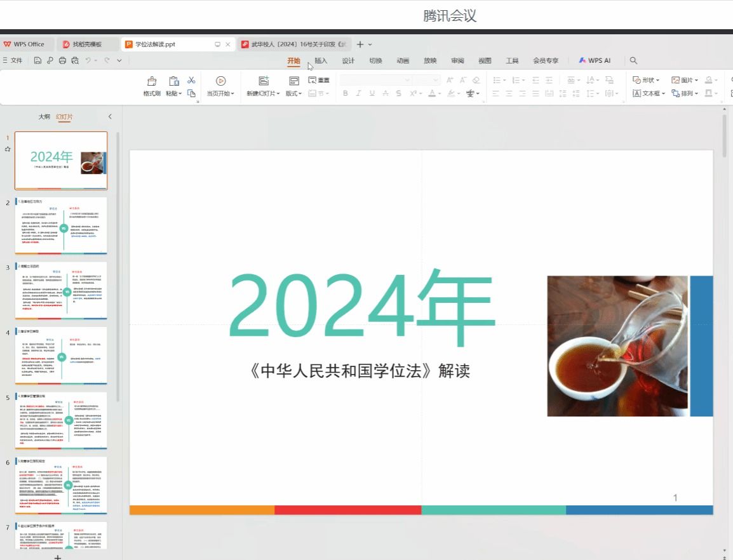Click the Decrease Indent icon
Viewport: 733px width, 560px height.
[535, 80]
